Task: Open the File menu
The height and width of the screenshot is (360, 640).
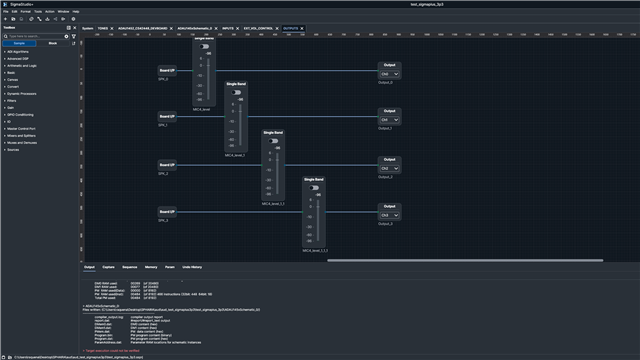Action: tap(6, 12)
